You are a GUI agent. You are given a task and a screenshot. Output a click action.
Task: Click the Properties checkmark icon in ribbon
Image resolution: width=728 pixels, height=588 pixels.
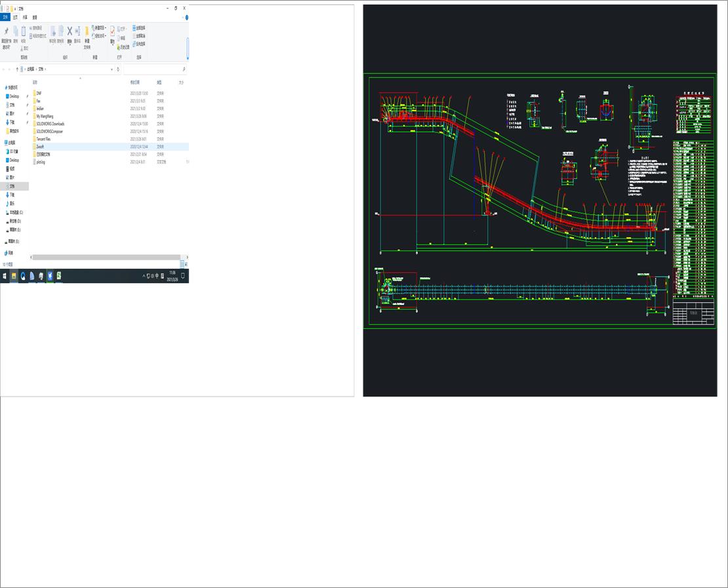112,31
